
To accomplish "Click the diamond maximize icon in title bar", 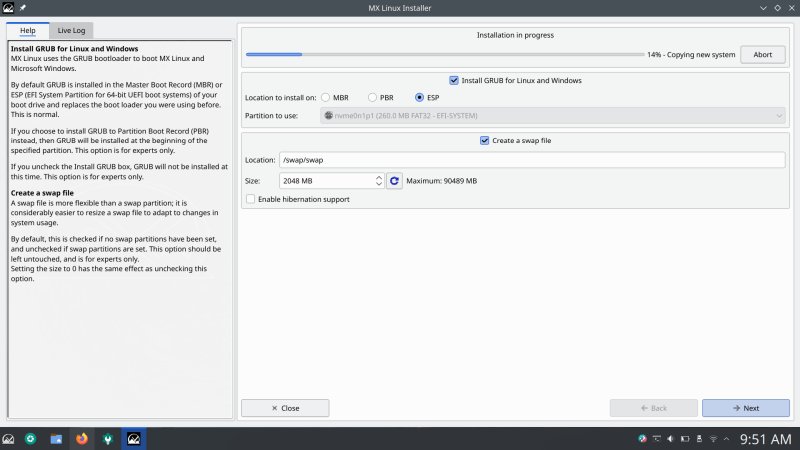I will tap(778, 8).
